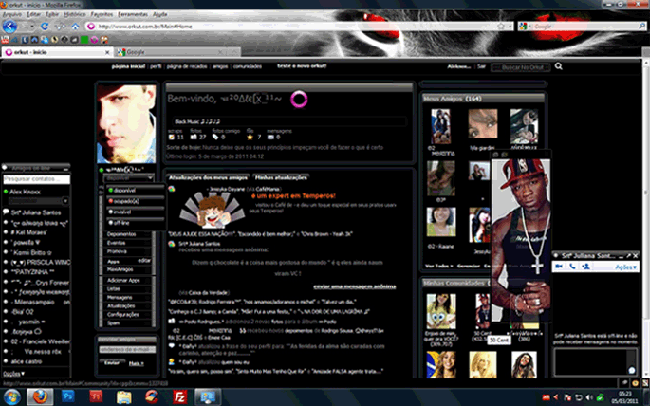The image size is (650, 406).
Task: Click the reload page icon
Action: click(44, 26)
